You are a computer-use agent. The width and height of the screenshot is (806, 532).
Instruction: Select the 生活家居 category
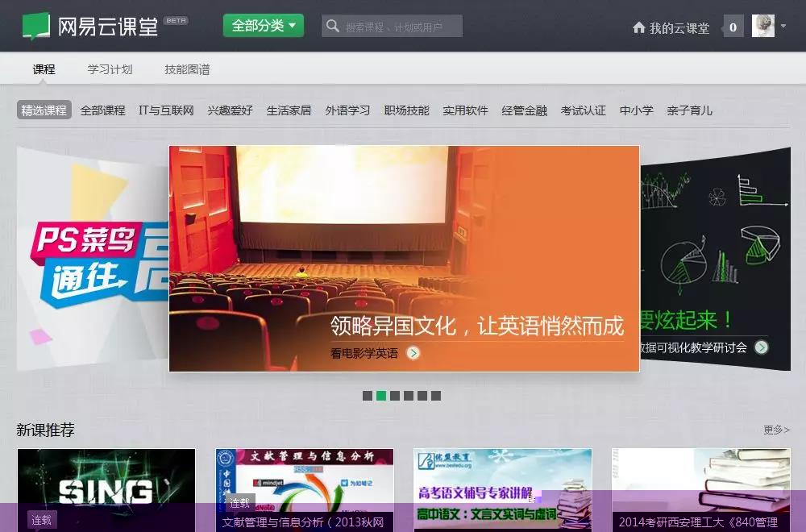289,110
